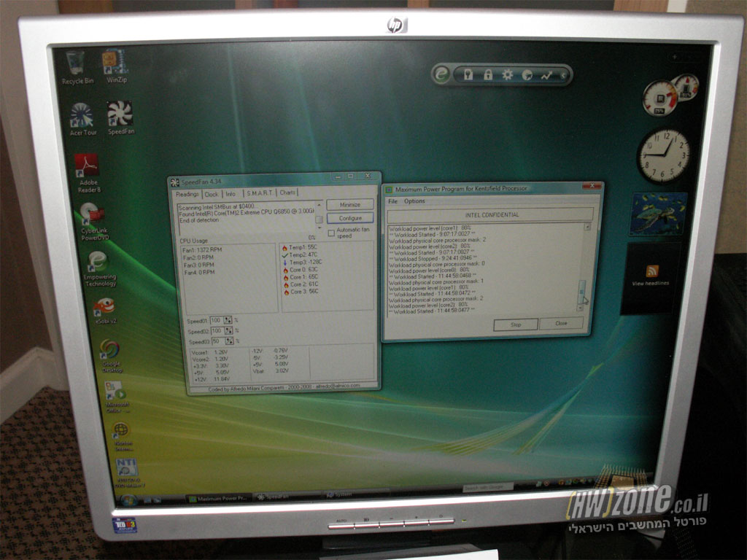Click the SpeedFan log scrollbar
The height and width of the screenshot is (560, 747).
click(320, 217)
